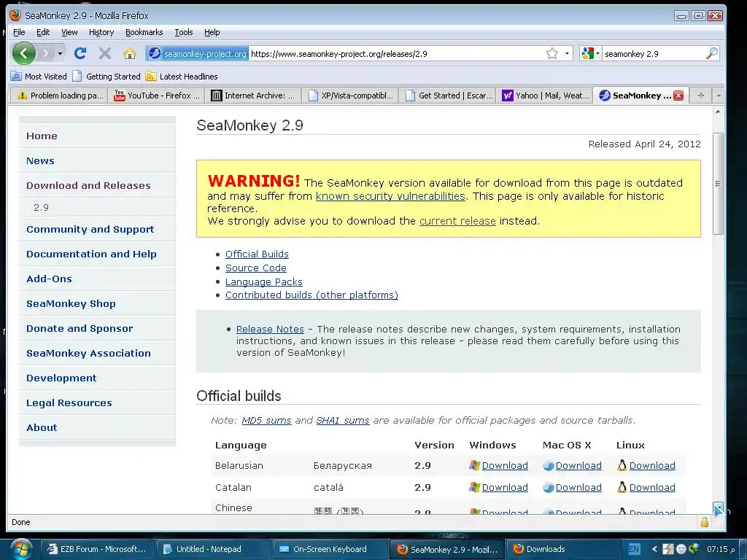Open the Latest Headlines feed bookmark
This screenshot has height=560, width=747.
point(182,76)
